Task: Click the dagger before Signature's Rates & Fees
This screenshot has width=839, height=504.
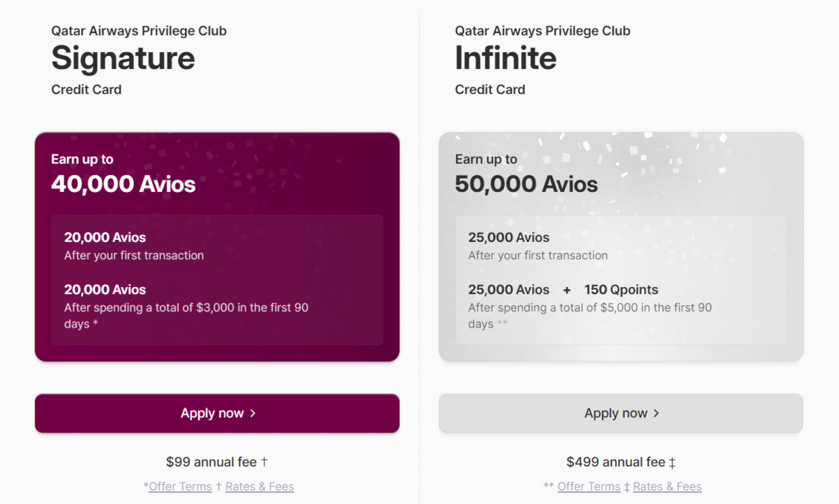Action: click(x=218, y=486)
